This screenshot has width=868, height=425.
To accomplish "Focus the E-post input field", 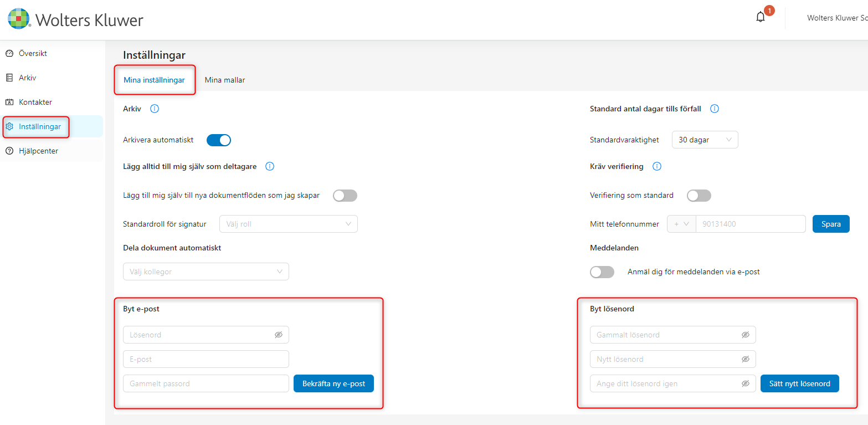I will point(206,359).
